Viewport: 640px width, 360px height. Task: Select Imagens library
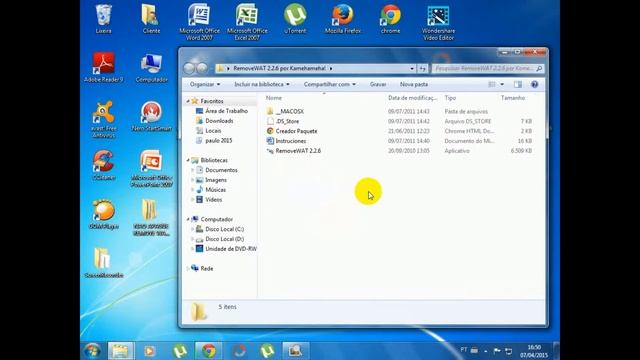coord(211,180)
